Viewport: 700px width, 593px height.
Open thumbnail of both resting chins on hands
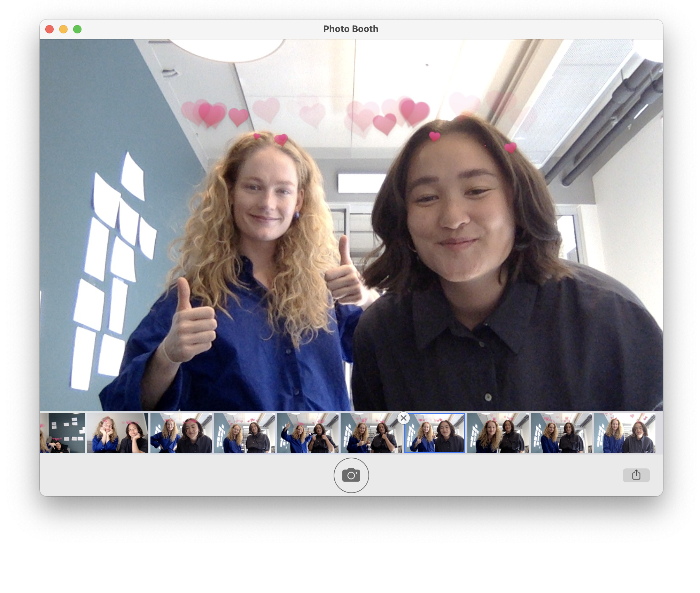click(117, 433)
